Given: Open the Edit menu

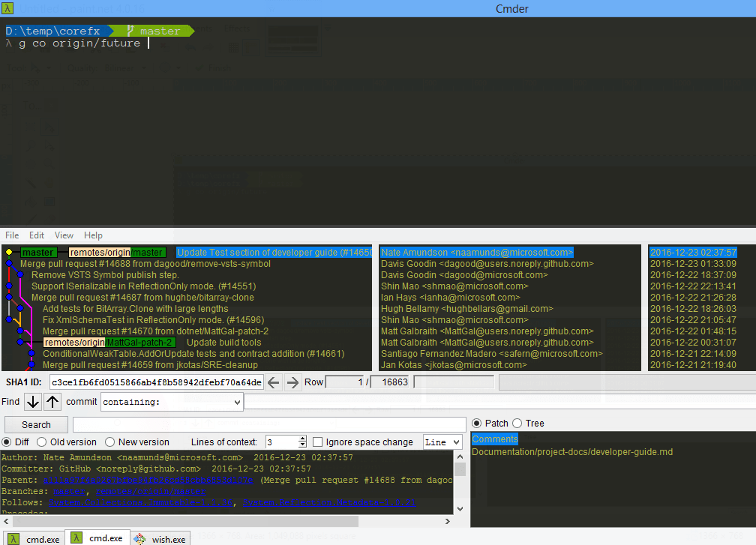Looking at the screenshot, I should tap(37, 235).
